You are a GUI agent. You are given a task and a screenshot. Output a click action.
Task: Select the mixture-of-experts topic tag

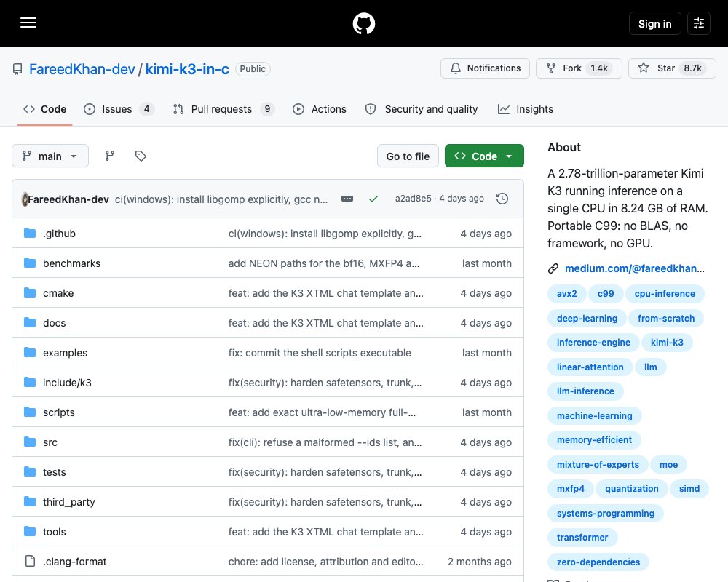(598, 465)
